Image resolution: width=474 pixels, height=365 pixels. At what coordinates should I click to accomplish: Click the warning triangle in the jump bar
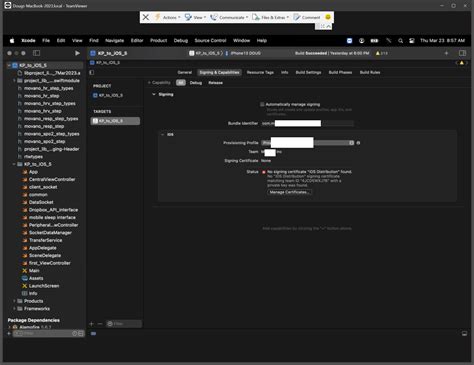click(x=462, y=63)
